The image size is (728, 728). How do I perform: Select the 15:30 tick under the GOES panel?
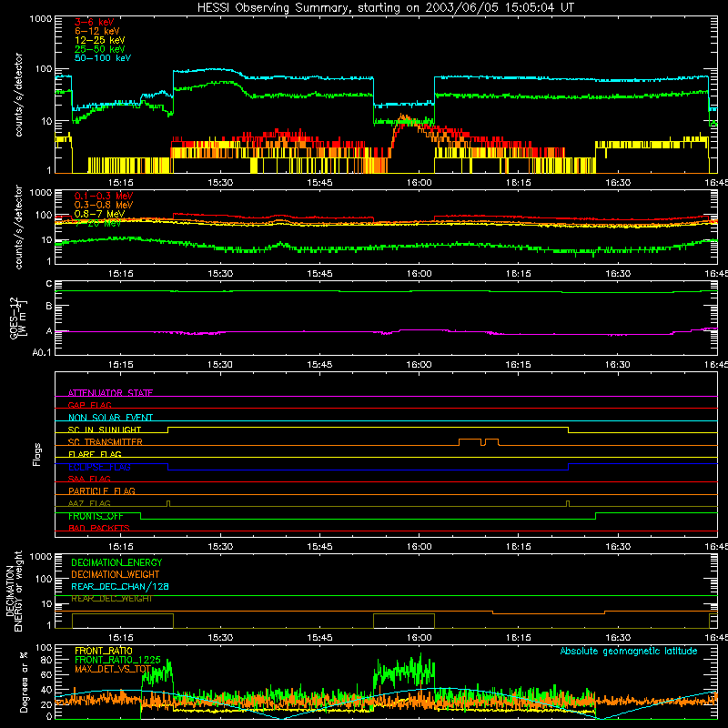click(220, 365)
